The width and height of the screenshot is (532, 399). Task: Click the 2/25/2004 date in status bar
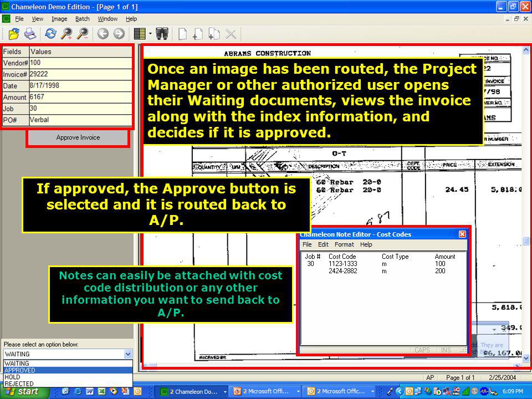[x=502, y=377]
